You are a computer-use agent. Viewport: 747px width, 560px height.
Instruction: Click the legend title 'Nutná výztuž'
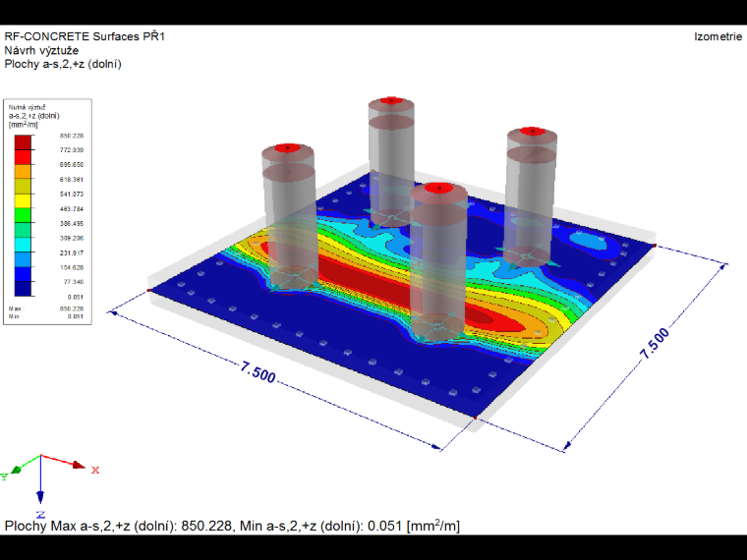pyautogui.click(x=28, y=108)
